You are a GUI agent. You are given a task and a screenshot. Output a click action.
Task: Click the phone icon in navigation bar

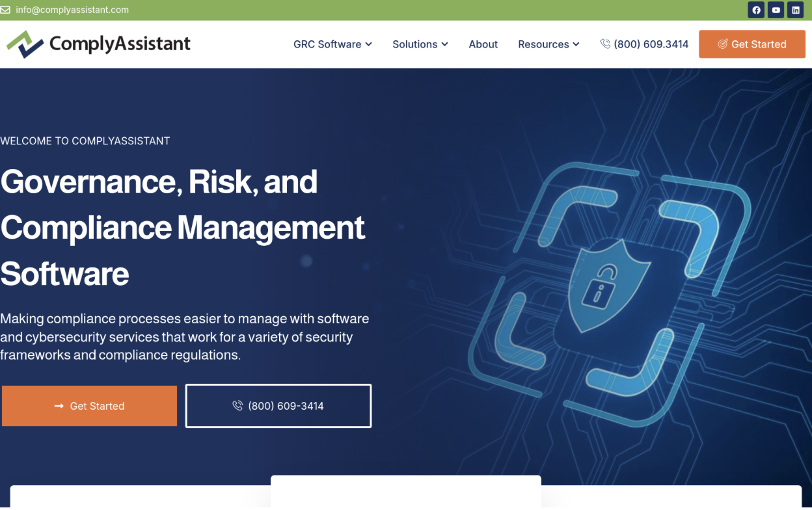click(x=605, y=44)
